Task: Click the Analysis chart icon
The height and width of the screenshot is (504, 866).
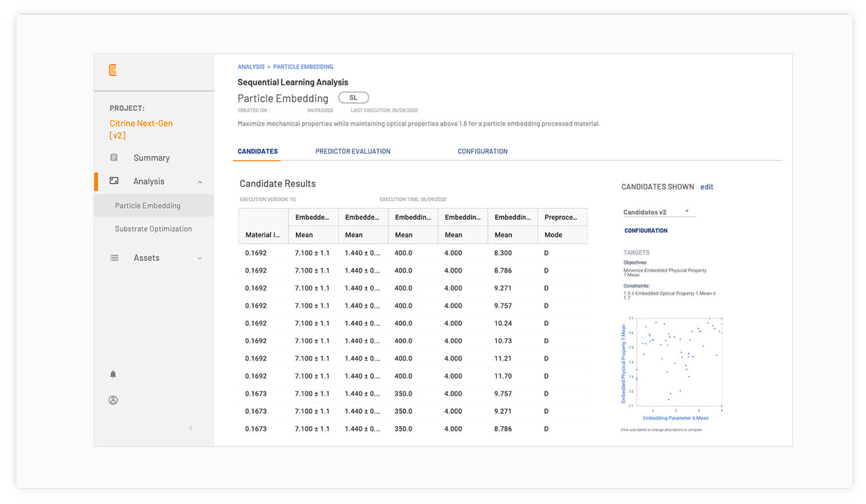Action: point(114,181)
